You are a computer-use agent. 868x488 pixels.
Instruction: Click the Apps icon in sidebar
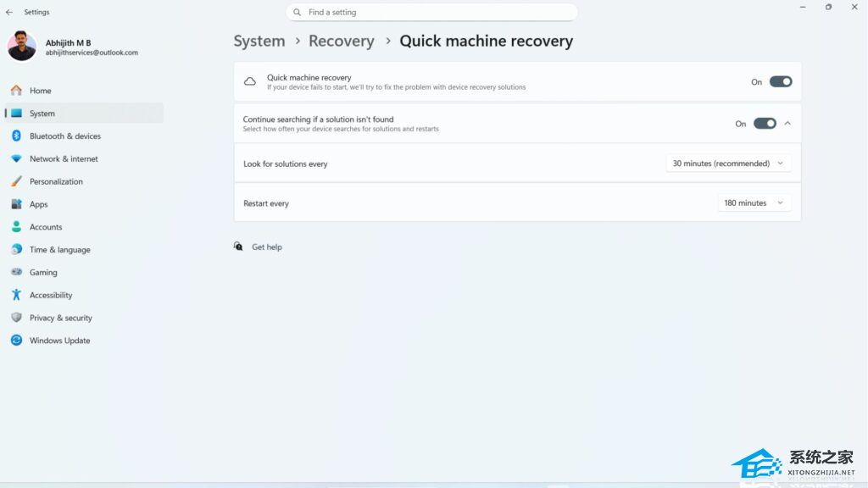[x=17, y=203]
